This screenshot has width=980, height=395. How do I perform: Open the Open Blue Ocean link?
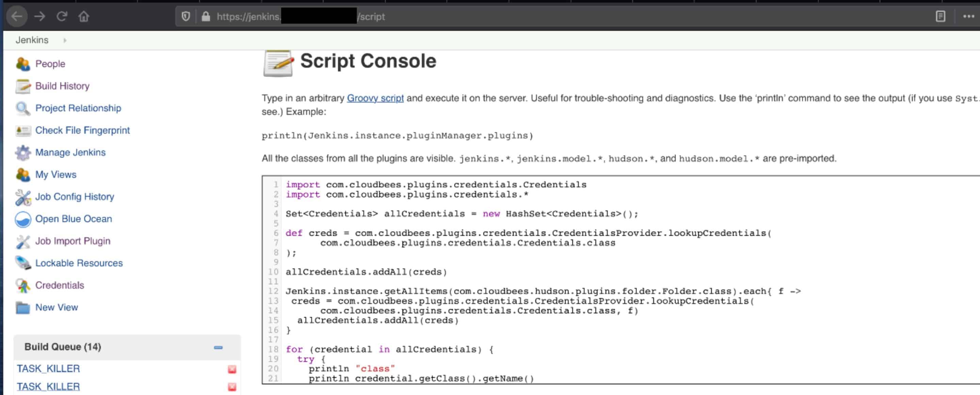[74, 219]
